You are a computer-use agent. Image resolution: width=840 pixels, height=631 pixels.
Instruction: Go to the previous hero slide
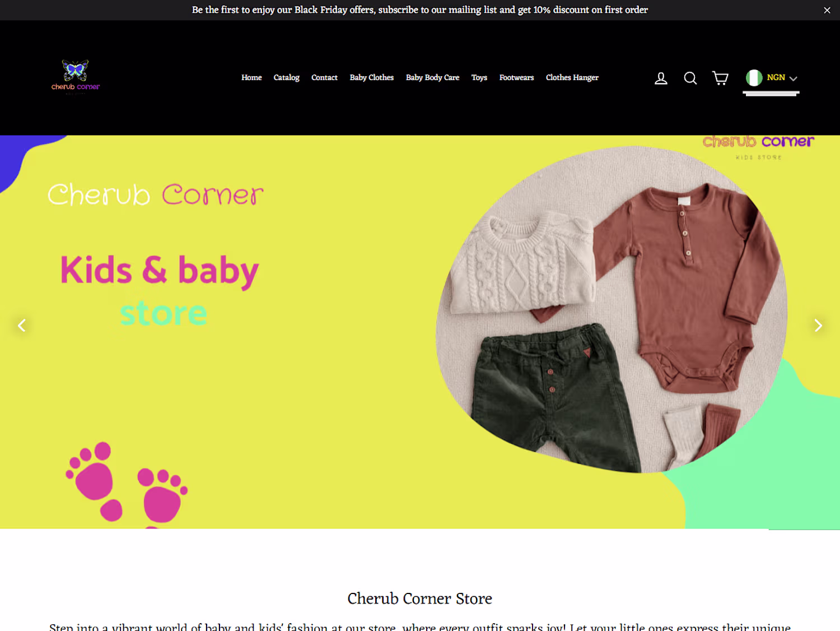point(21,325)
